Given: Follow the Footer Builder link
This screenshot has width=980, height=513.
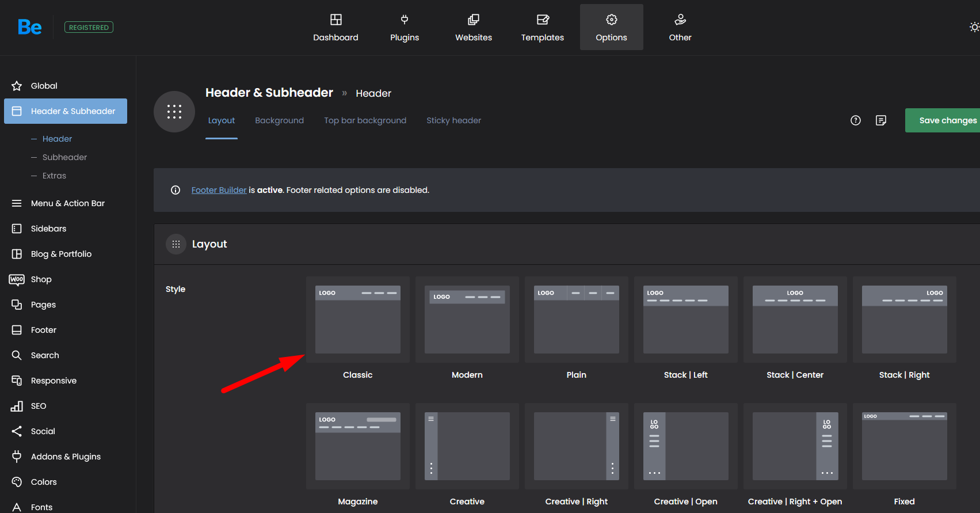Looking at the screenshot, I should pos(219,190).
